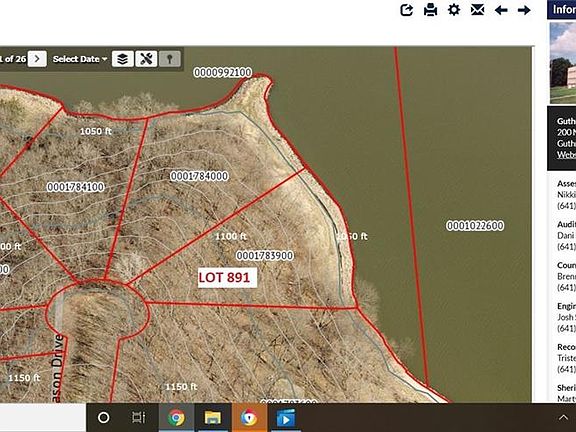Click the courthouse thumbnail photo

click(x=563, y=63)
